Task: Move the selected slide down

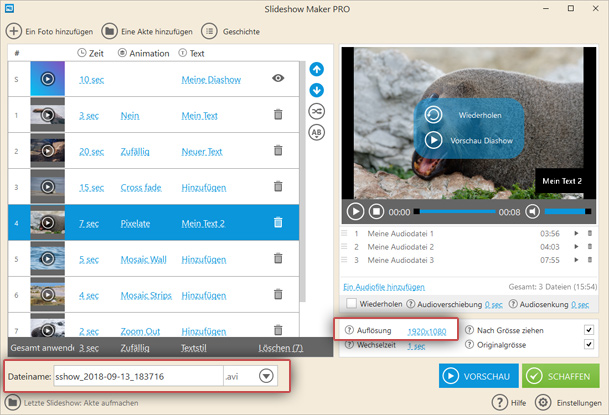Action: pos(317,90)
